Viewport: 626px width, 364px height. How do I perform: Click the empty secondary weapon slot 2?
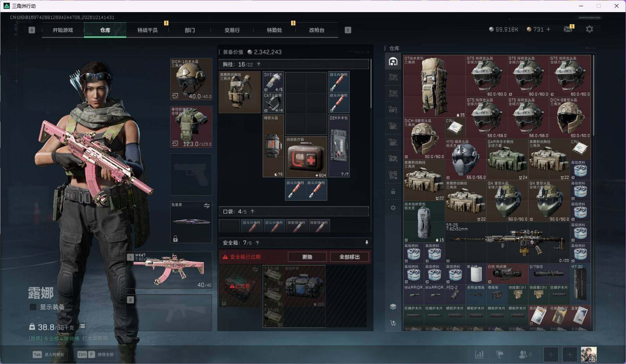(x=169, y=312)
